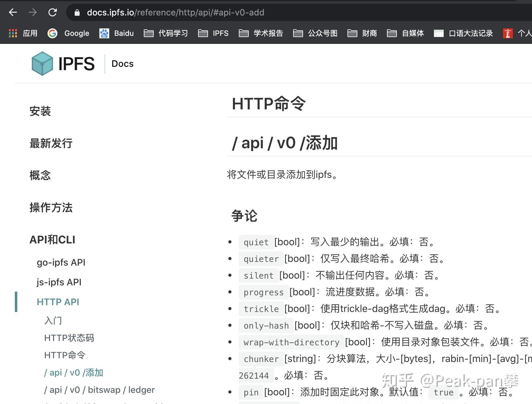This screenshot has width=532, height=404.
Task: Select 概念 in the sidebar menu
Action: tap(40, 175)
